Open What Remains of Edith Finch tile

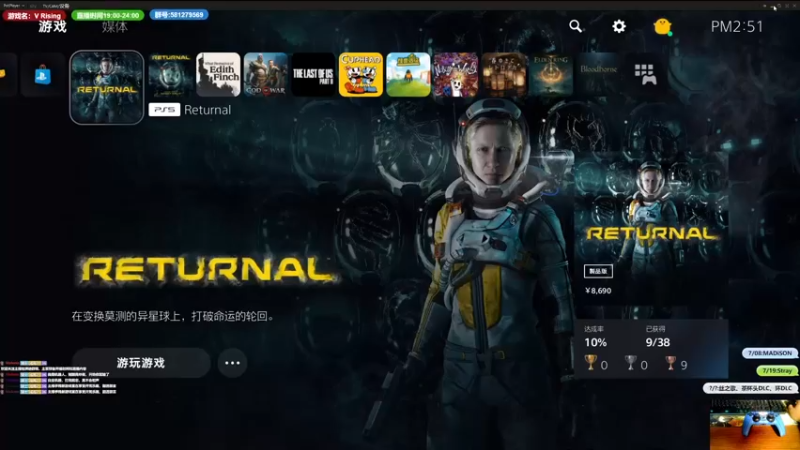(218, 74)
